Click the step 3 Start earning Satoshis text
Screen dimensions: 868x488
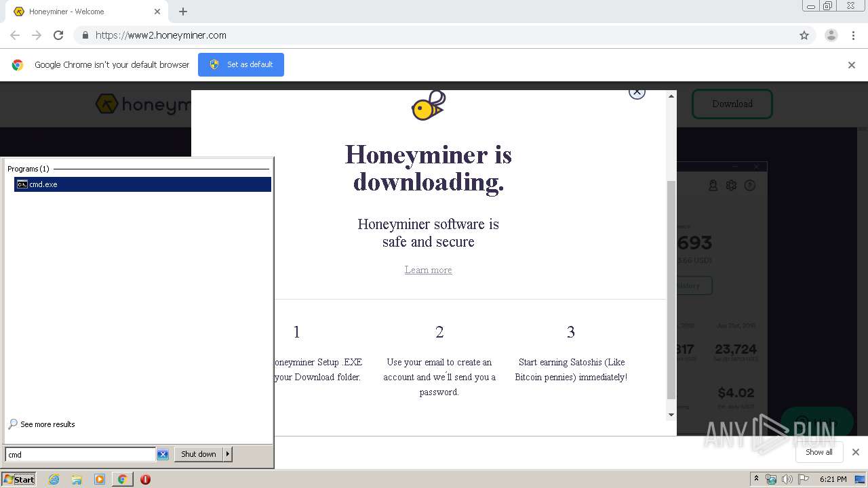tap(571, 369)
